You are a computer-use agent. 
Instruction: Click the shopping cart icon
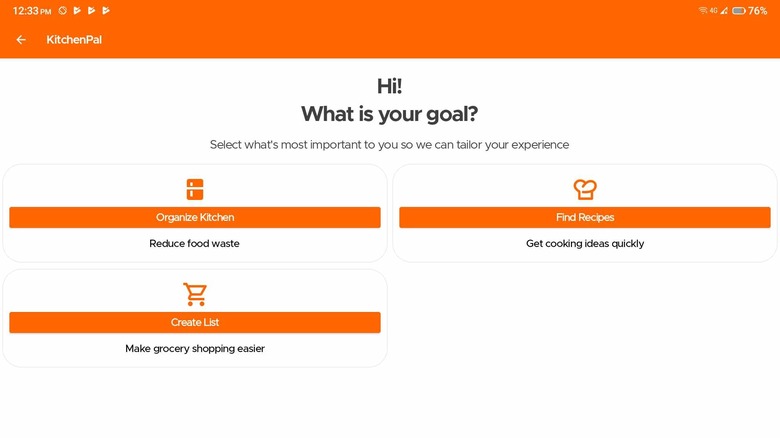tap(195, 294)
